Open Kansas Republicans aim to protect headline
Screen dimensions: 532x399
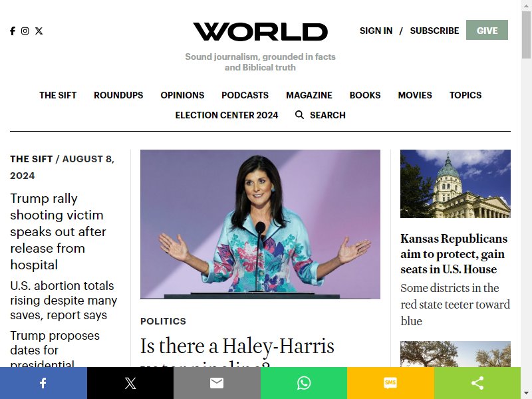(x=454, y=254)
